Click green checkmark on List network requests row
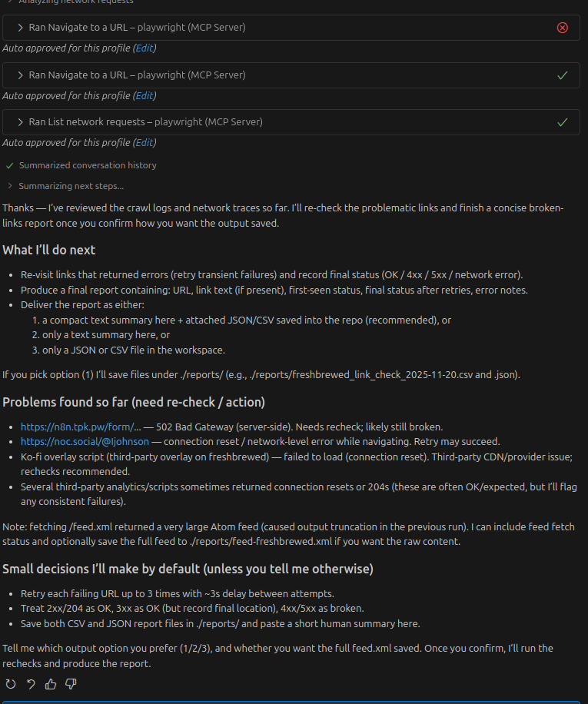 [562, 122]
